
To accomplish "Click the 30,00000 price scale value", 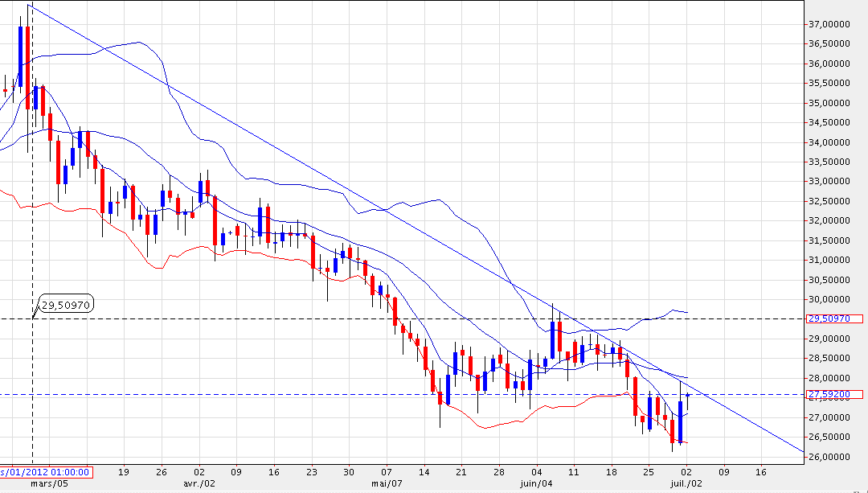I will 829,299.
